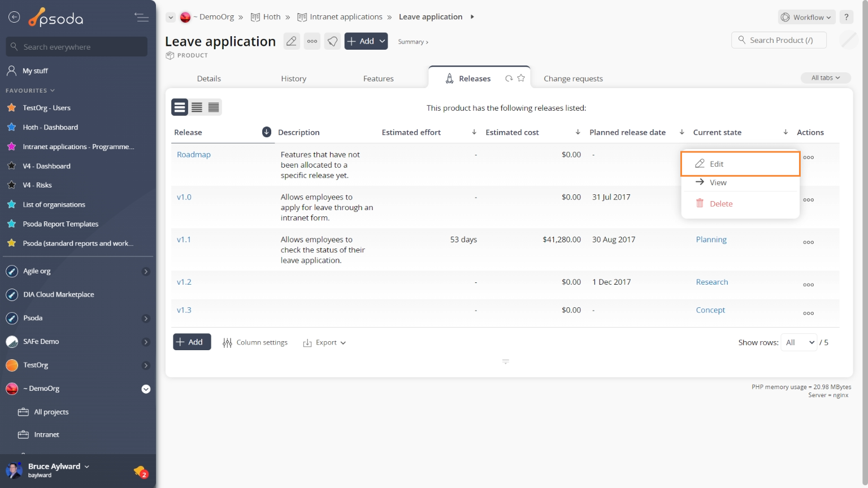Screen dimensions: 868x488
Task: Click the tag icon beside the title
Action: click(x=333, y=41)
